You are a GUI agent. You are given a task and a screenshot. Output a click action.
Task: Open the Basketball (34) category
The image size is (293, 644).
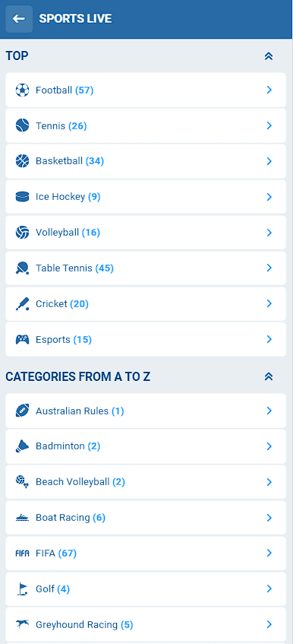pos(146,161)
